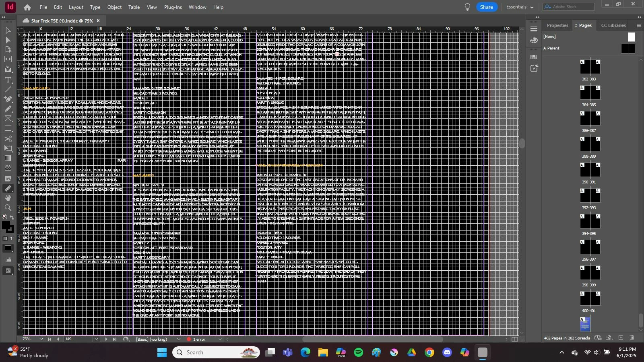Select the spread 390-391 thumbnail
The width and height of the screenshot is (644, 362).
590,170
